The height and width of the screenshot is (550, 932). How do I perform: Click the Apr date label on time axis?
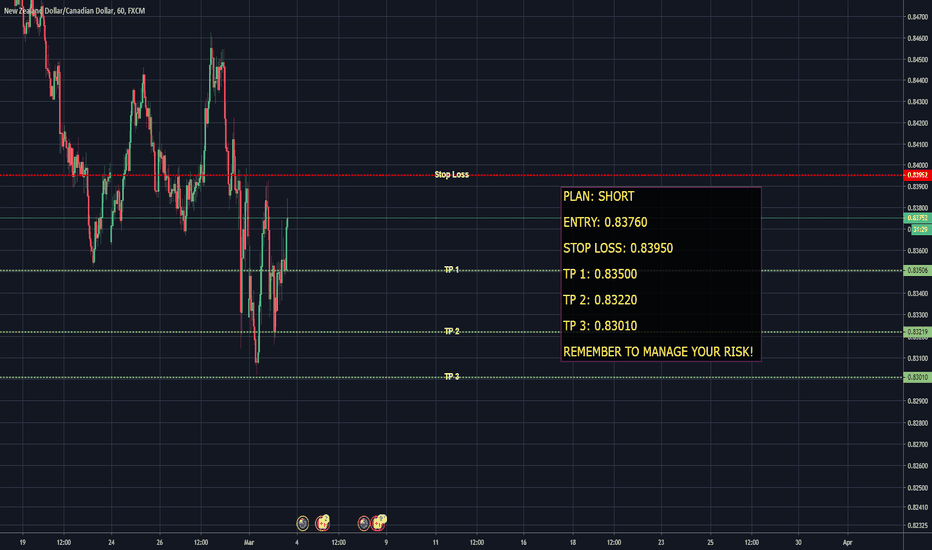click(x=846, y=542)
